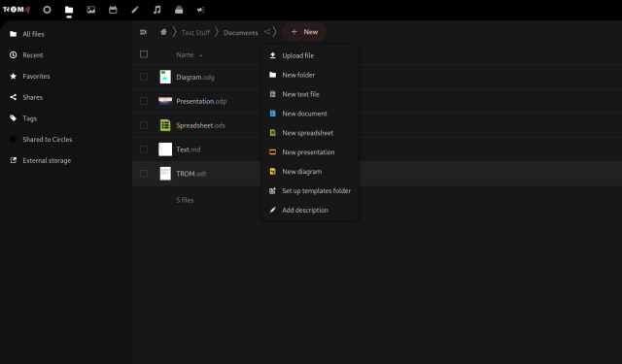The image size is (622, 364).
Task: Click the New button to close menu
Action: pos(304,32)
